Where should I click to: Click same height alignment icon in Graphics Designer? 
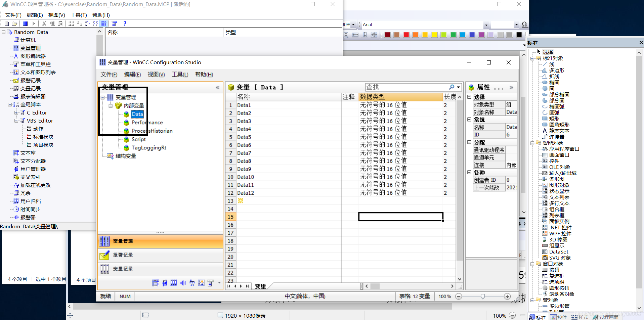pos(364,35)
